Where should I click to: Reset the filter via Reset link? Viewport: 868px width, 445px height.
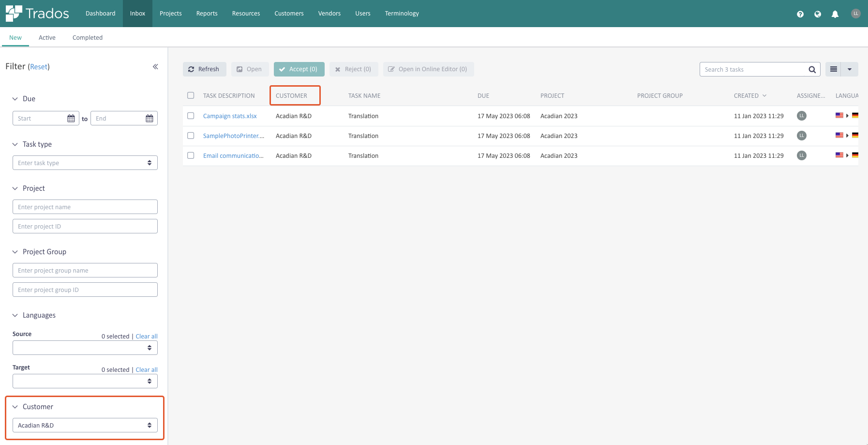(39, 67)
